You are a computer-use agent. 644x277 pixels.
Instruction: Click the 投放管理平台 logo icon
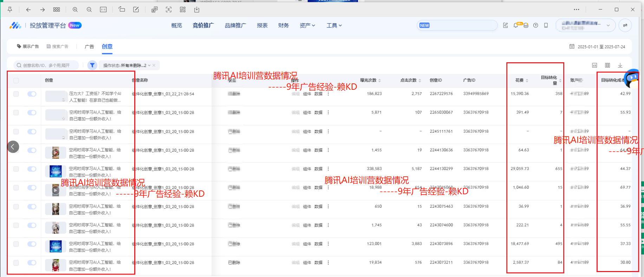15,25
